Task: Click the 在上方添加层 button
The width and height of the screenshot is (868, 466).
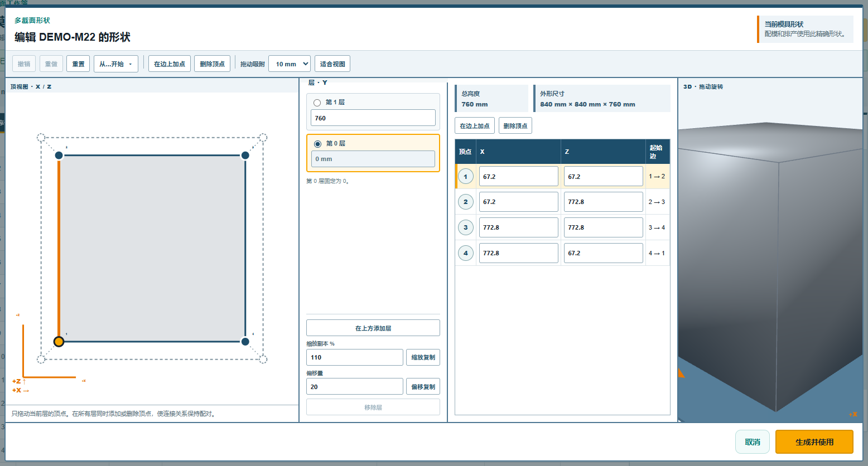Action: coord(373,328)
